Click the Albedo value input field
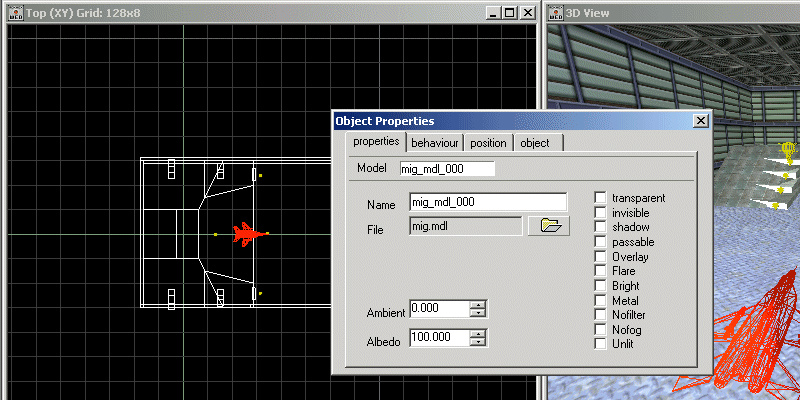800x400 pixels. click(437, 338)
